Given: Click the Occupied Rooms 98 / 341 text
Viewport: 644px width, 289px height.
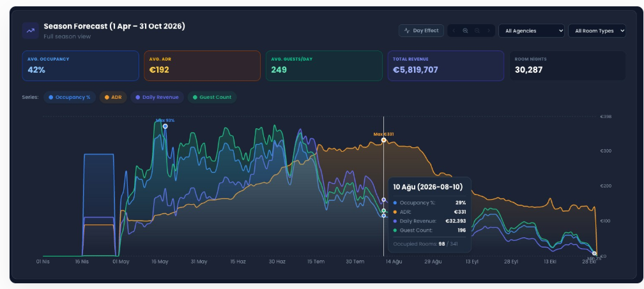Looking at the screenshot, I should coord(425,244).
